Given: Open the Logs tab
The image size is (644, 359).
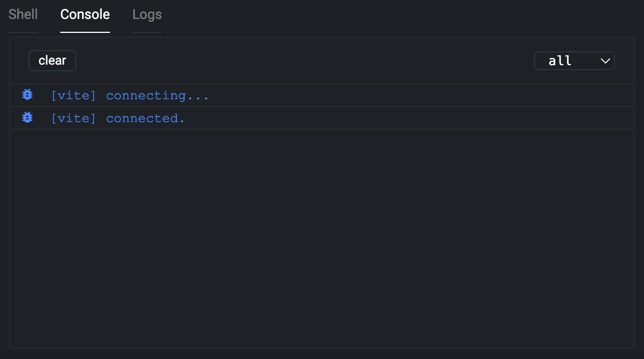Looking at the screenshot, I should (147, 14).
